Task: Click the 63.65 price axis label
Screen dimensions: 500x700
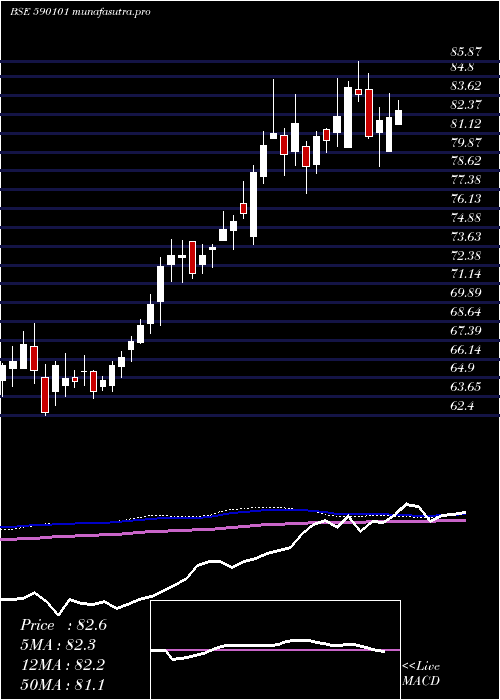Action: tap(466, 387)
